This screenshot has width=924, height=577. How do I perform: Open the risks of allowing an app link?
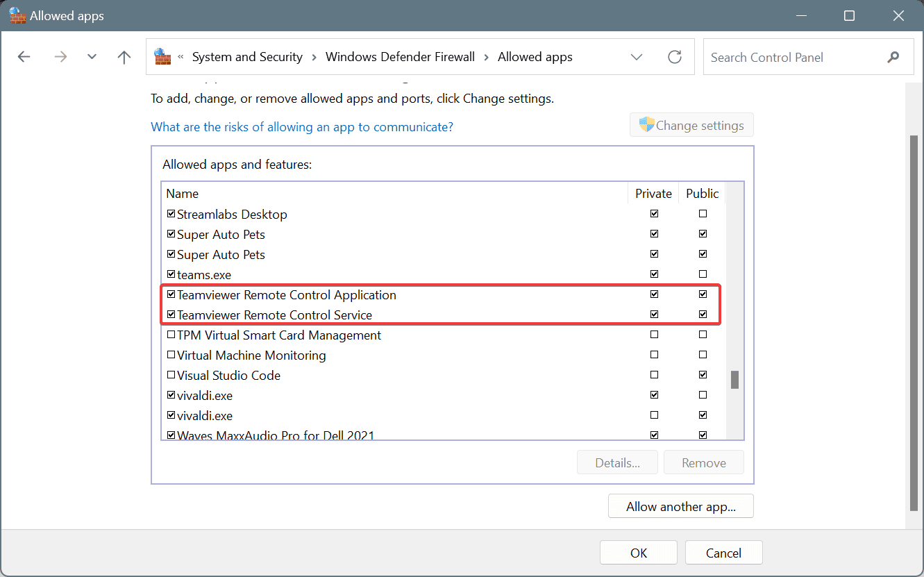(302, 126)
